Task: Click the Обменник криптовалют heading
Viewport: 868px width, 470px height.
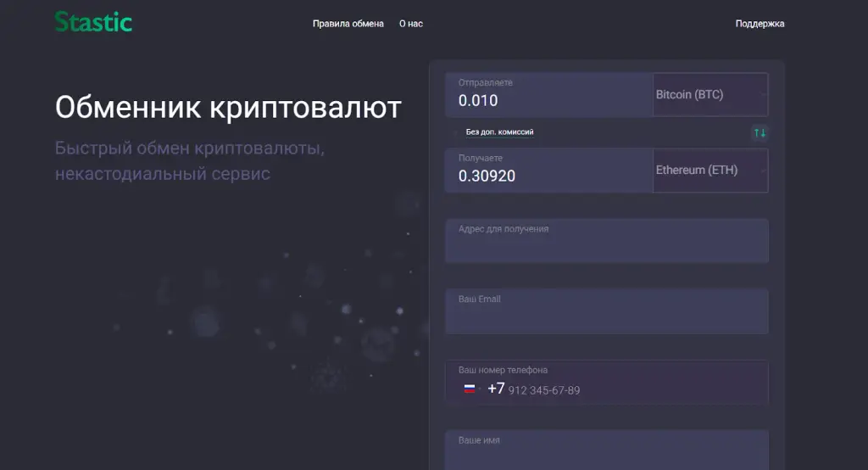Action: 228,108
